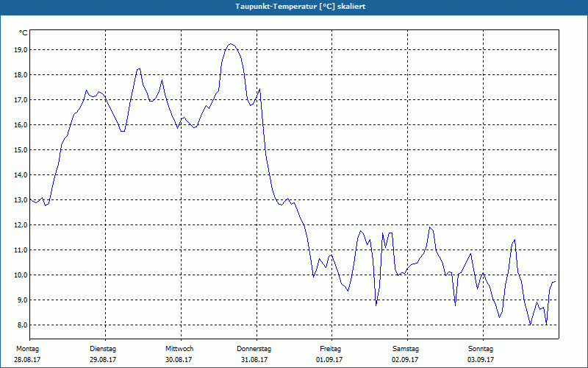The height and width of the screenshot is (368, 588).
Task: Click the 15,0 axis value
Action: [x=20, y=150]
